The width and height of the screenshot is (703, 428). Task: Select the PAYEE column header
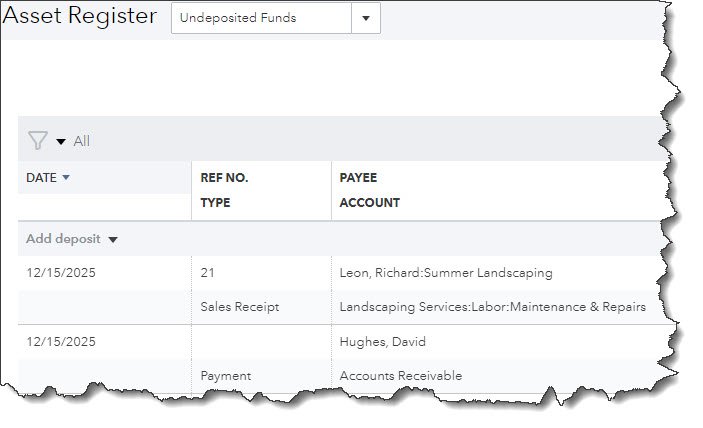[358, 178]
